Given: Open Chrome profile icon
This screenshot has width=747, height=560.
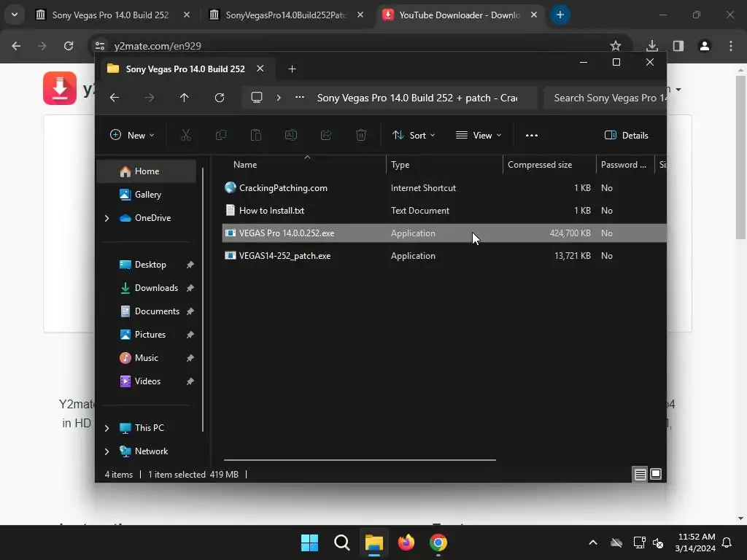Looking at the screenshot, I should [x=705, y=46].
